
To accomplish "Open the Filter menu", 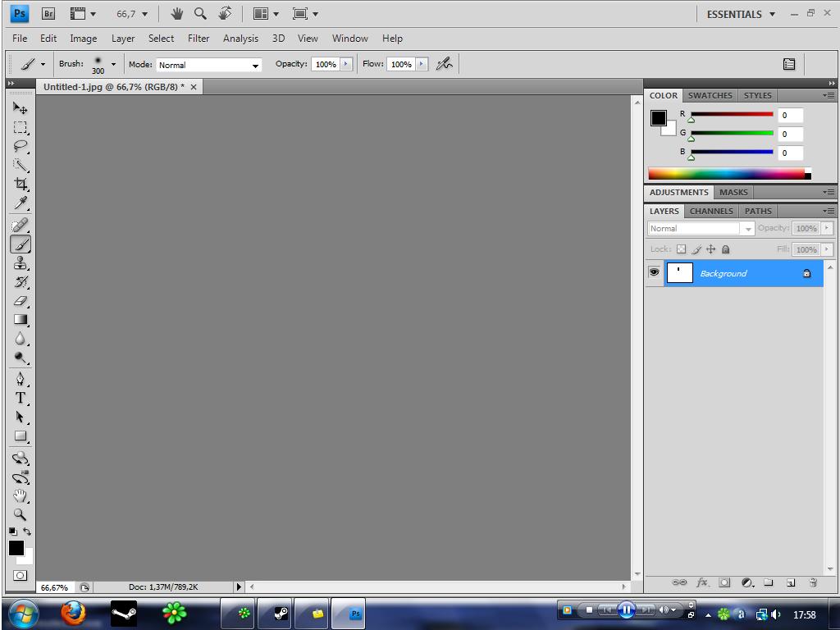I will (199, 38).
